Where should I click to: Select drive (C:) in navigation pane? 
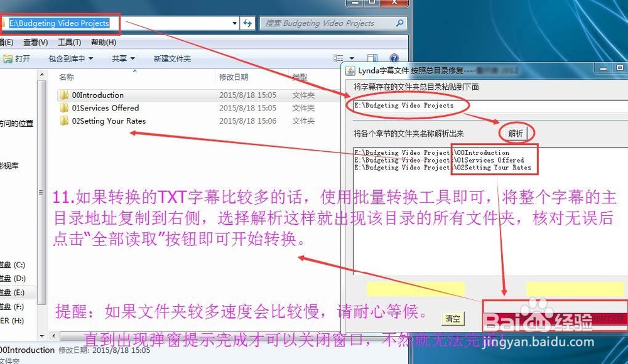(x=13, y=265)
